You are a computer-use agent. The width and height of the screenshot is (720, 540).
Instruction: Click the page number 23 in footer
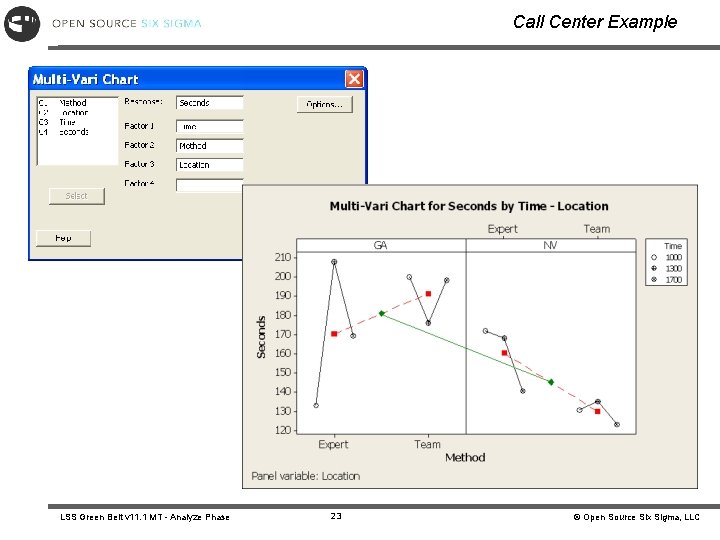(336, 516)
